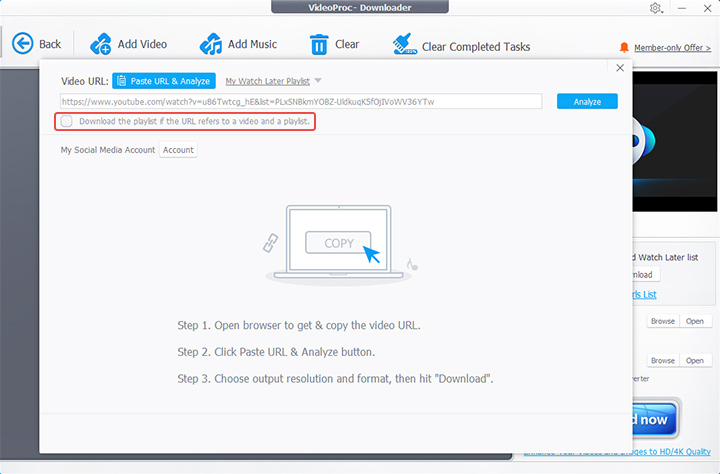Click the video URL input field
The width and height of the screenshot is (720, 474).
(x=301, y=102)
